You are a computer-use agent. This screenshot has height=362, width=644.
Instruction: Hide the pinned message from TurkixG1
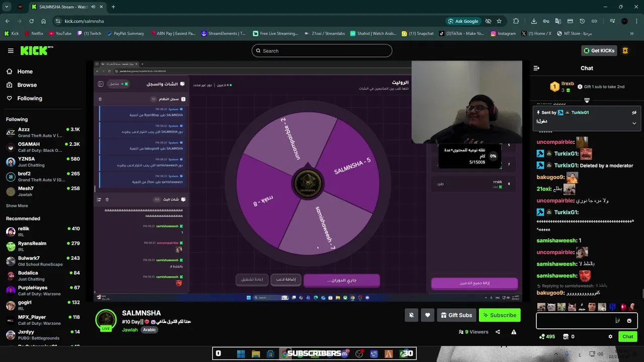(x=634, y=113)
